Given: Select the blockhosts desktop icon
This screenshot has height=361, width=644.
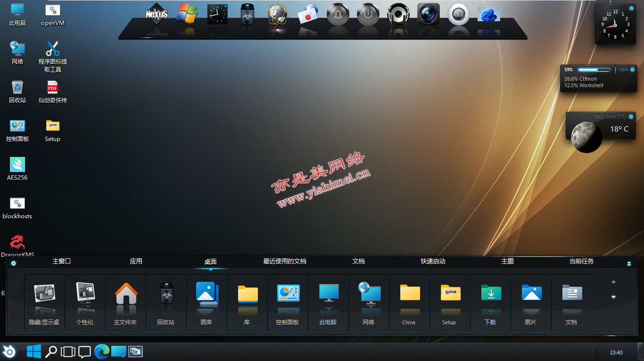Looking at the screenshot, I should point(17,207).
